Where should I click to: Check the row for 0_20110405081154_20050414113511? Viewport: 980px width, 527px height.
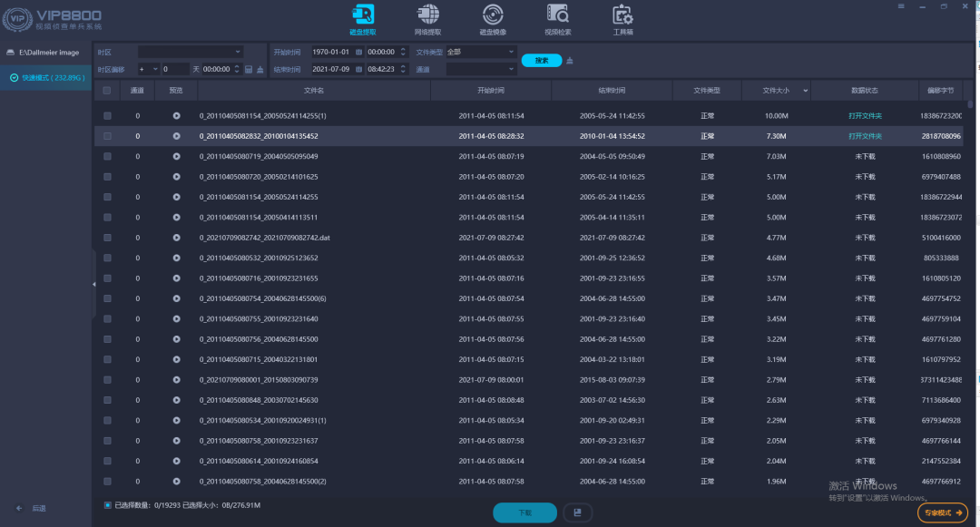click(107, 218)
